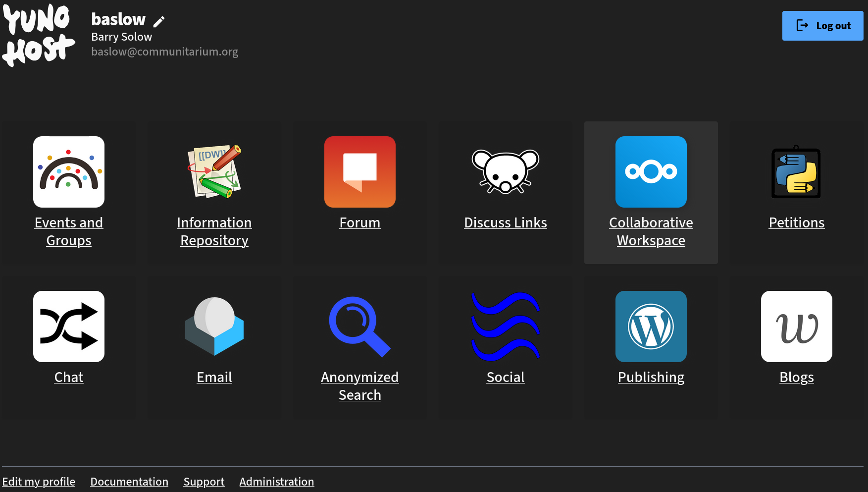
Task: Follow the Discuss Links link text
Action: point(506,222)
